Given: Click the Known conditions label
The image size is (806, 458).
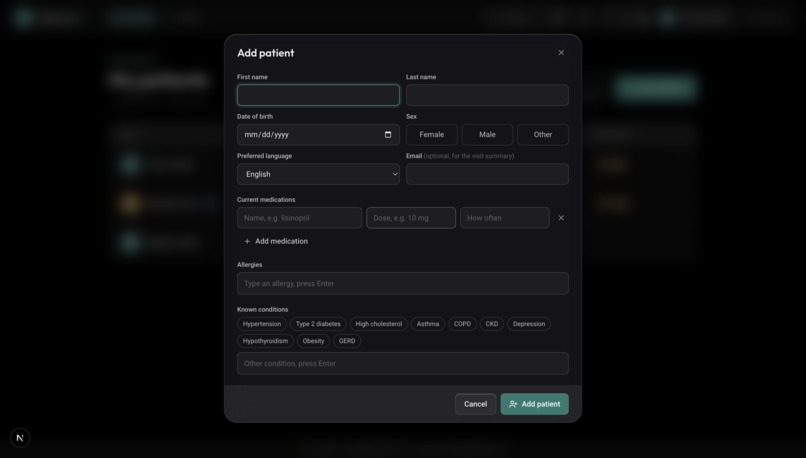Looking at the screenshot, I should (263, 309).
